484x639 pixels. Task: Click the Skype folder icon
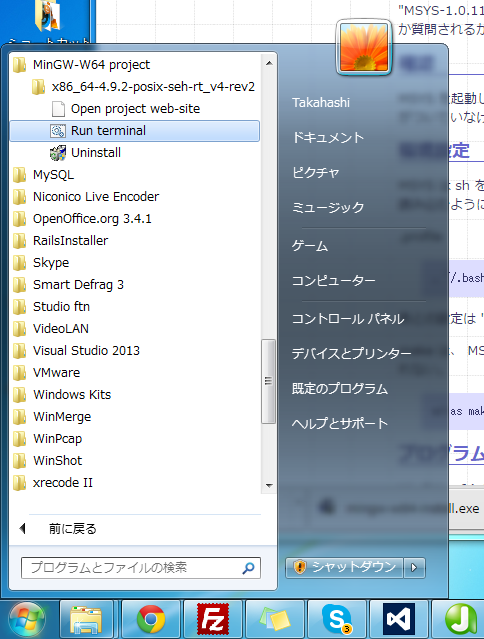coord(19,263)
